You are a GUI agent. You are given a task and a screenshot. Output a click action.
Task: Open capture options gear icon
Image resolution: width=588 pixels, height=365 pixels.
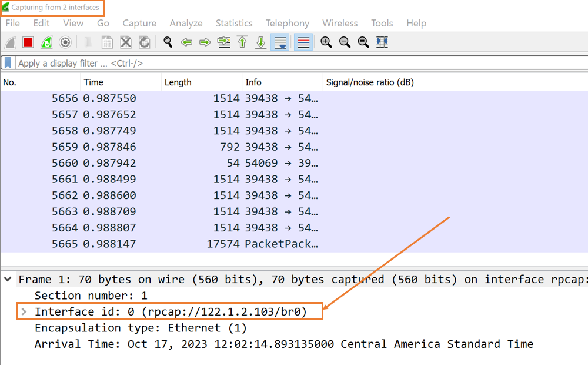(x=65, y=42)
